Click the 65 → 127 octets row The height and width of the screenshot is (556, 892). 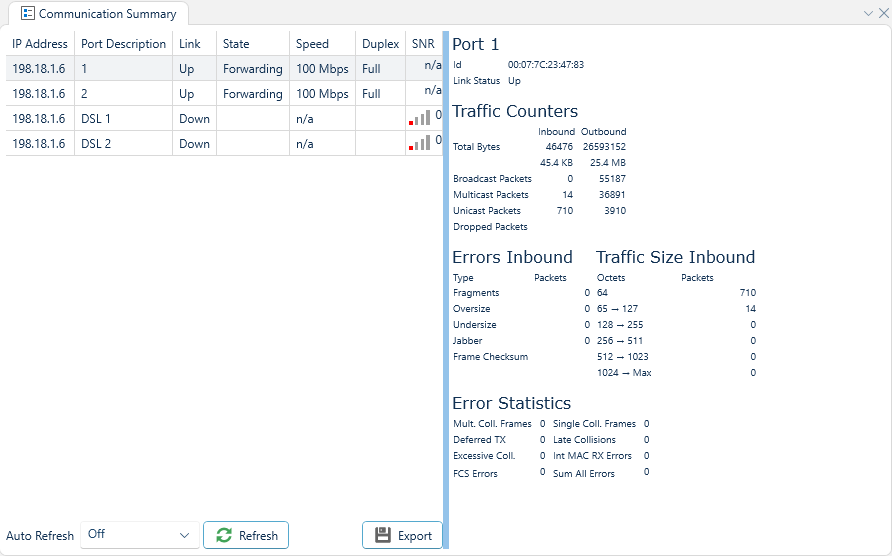point(676,308)
